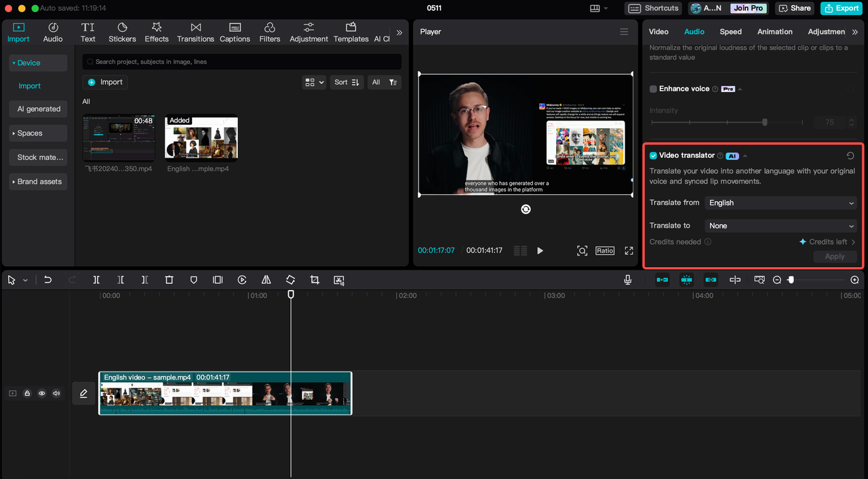Click the Share button

point(794,8)
